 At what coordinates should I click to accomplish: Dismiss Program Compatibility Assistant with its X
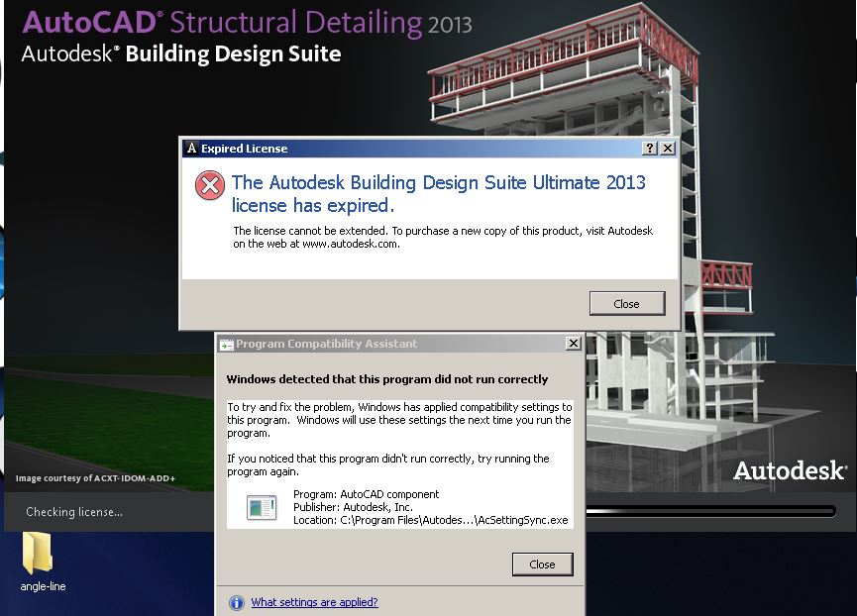pos(573,343)
